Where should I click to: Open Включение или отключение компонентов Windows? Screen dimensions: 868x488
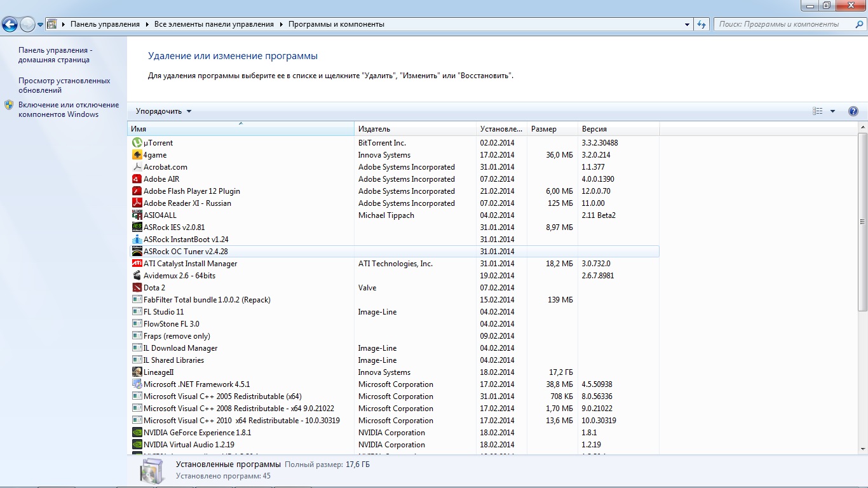pos(69,110)
